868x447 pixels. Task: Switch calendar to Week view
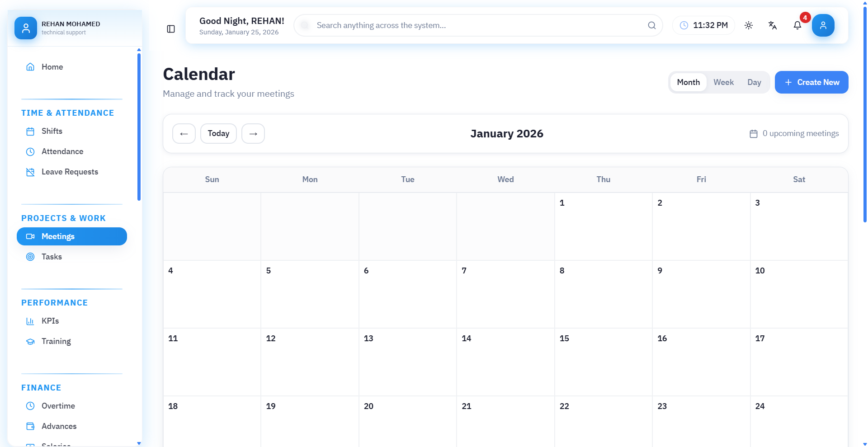(x=723, y=82)
